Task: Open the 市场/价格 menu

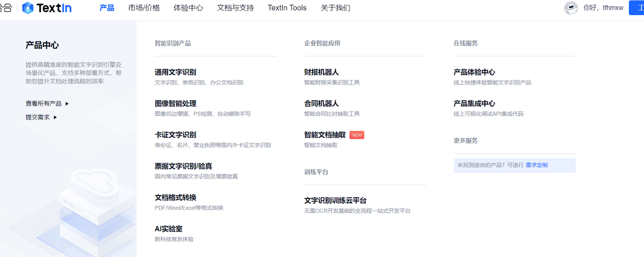Action: pyautogui.click(x=144, y=8)
